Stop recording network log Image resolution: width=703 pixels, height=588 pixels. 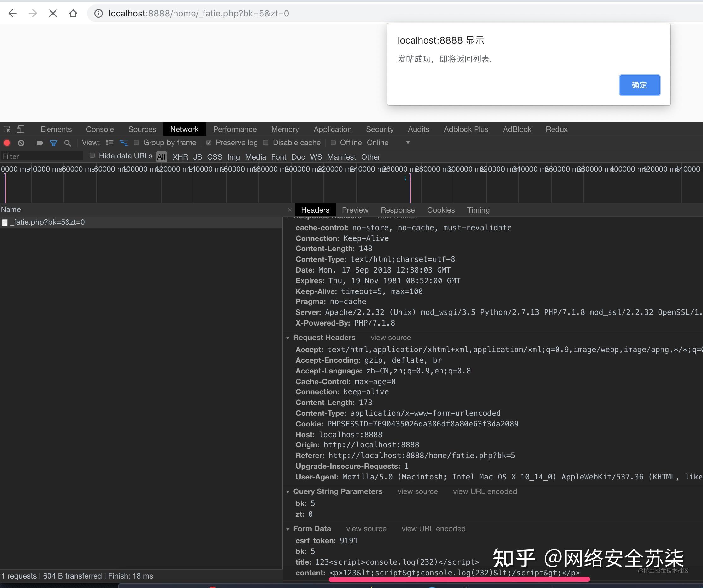click(7, 143)
